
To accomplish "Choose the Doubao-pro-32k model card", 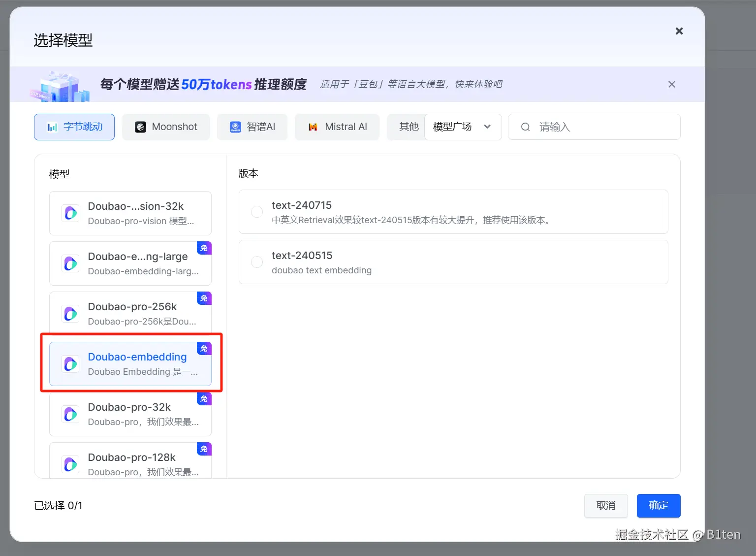I will tap(130, 414).
